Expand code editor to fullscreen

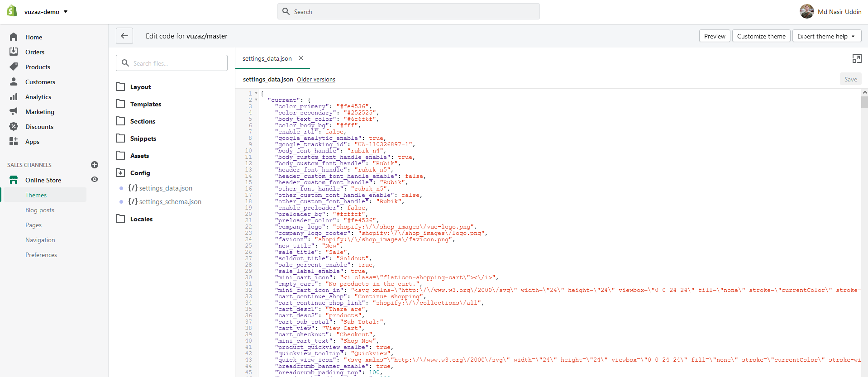click(857, 58)
